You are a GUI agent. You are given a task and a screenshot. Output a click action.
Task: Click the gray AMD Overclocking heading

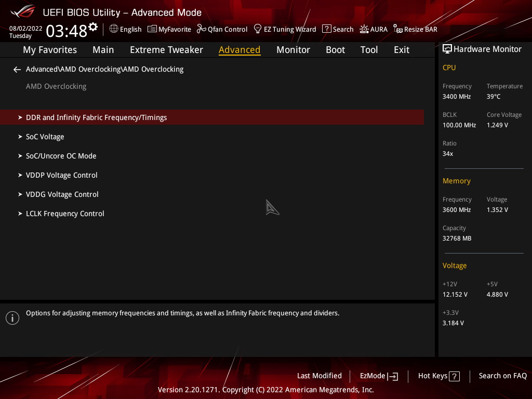pos(56,87)
